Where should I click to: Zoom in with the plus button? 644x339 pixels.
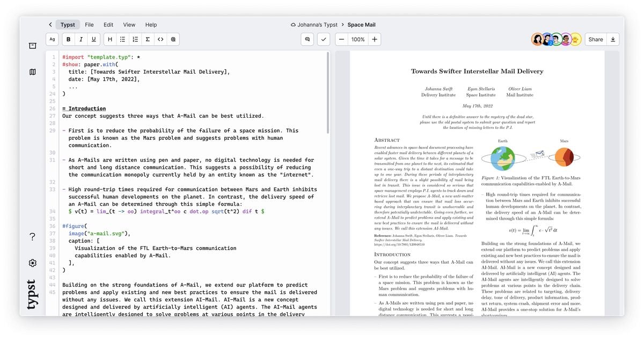(x=375, y=39)
